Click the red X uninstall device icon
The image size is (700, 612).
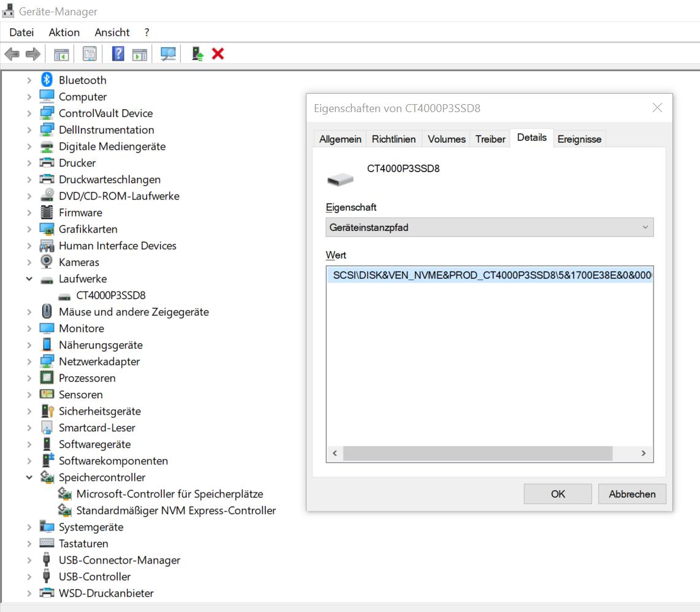click(218, 54)
